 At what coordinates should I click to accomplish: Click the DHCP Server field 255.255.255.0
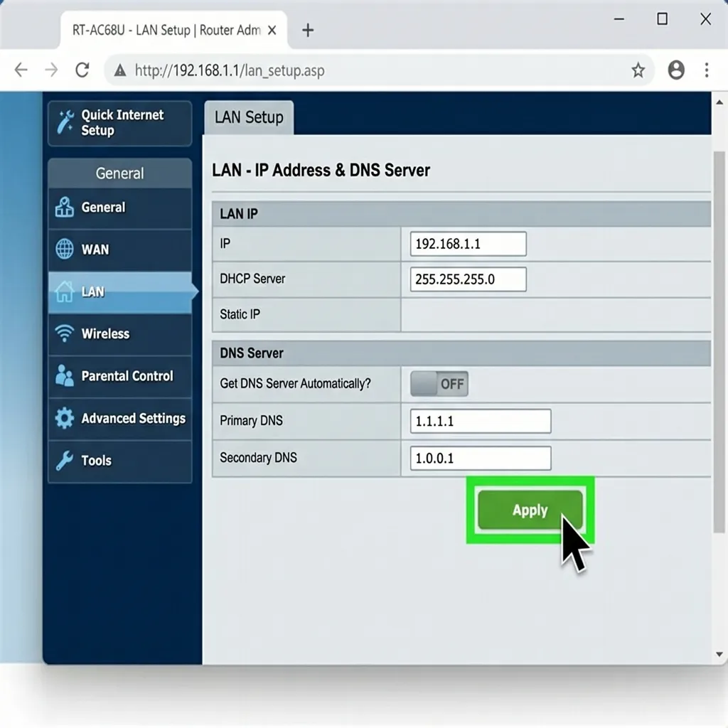click(x=468, y=279)
